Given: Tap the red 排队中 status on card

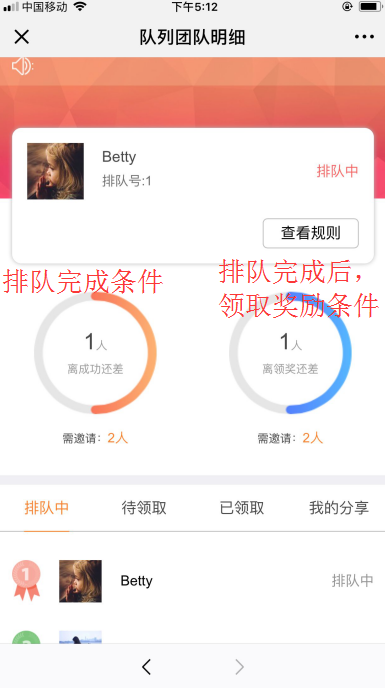Looking at the screenshot, I should [338, 171].
